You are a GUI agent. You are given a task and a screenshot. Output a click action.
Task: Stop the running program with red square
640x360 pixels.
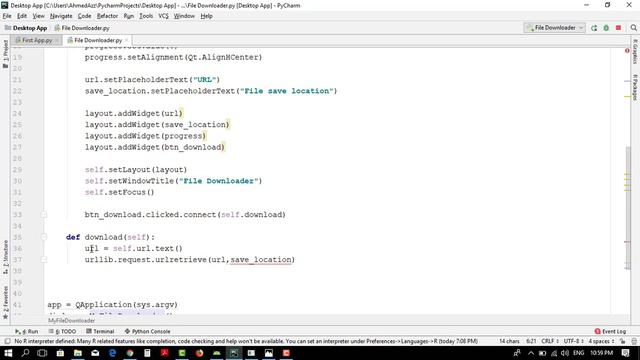click(618, 28)
